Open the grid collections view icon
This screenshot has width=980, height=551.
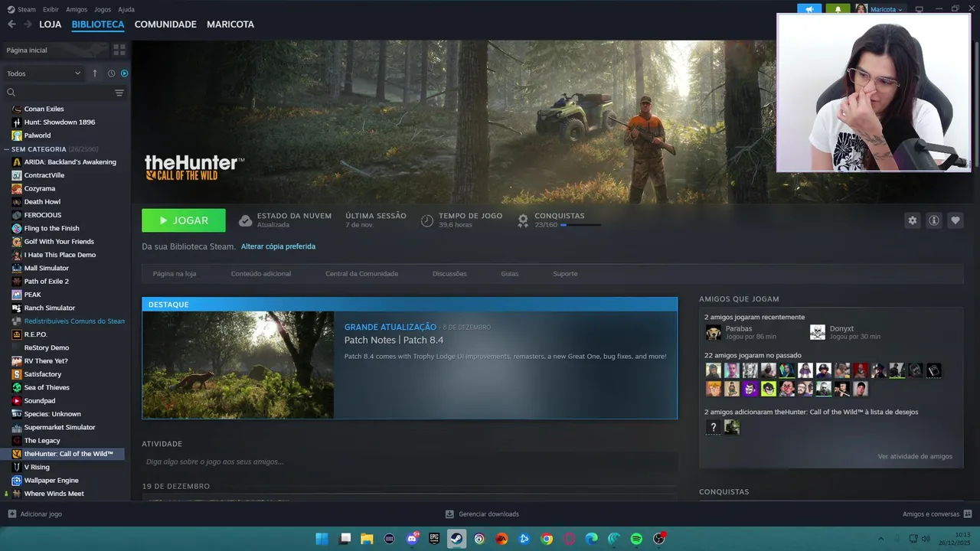(119, 50)
